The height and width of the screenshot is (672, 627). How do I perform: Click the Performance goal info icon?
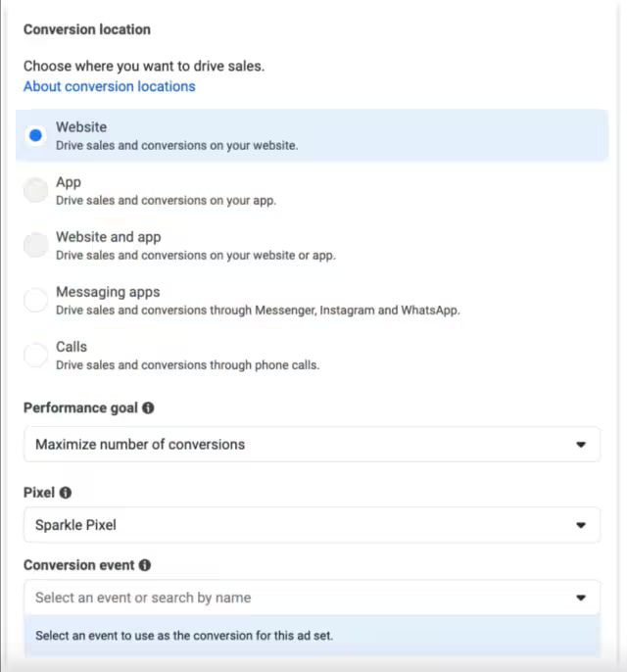point(148,408)
